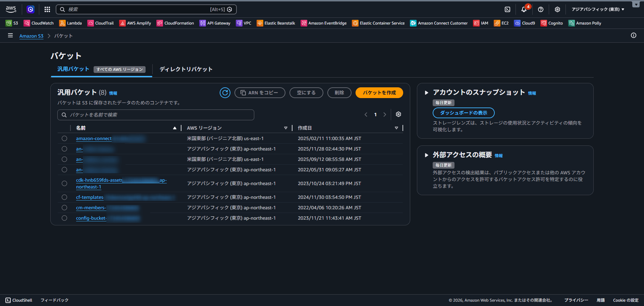Focus the top console search field
The image size is (644, 306).
146,9
